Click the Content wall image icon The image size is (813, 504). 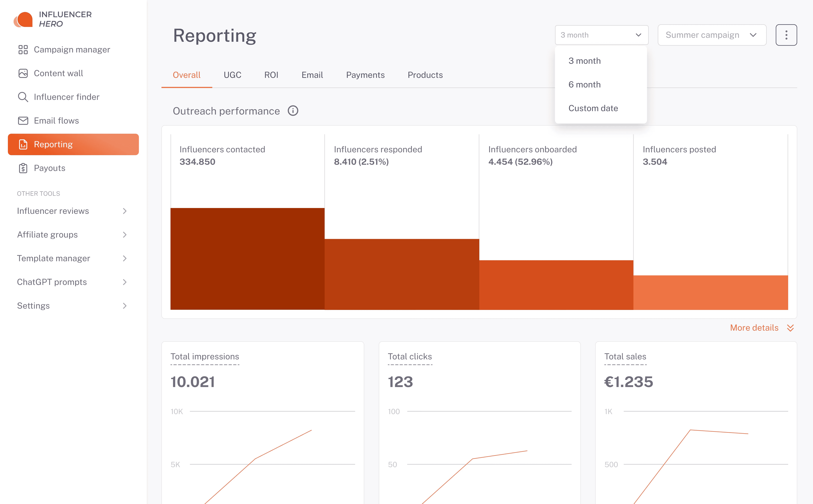23,73
